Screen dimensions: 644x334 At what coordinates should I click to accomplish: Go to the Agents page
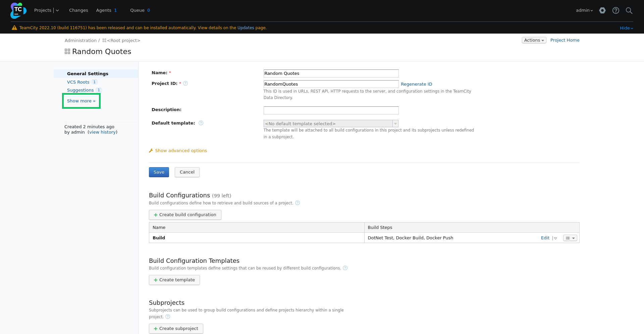pos(106,10)
